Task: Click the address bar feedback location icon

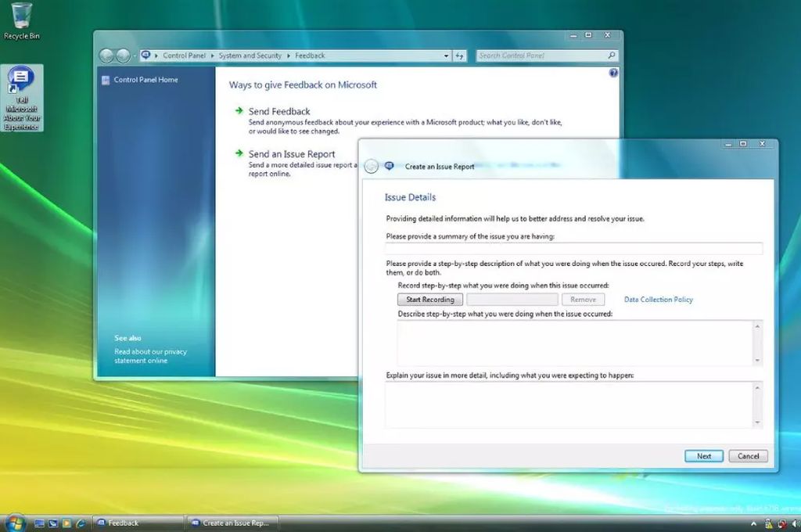Action: (x=146, y=56)
